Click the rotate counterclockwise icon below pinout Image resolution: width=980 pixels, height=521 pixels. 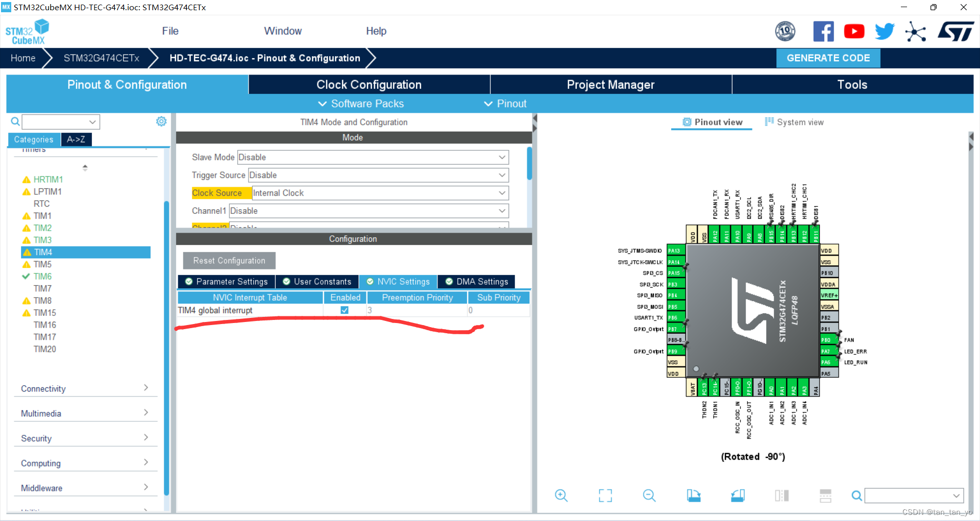point(738,495)
